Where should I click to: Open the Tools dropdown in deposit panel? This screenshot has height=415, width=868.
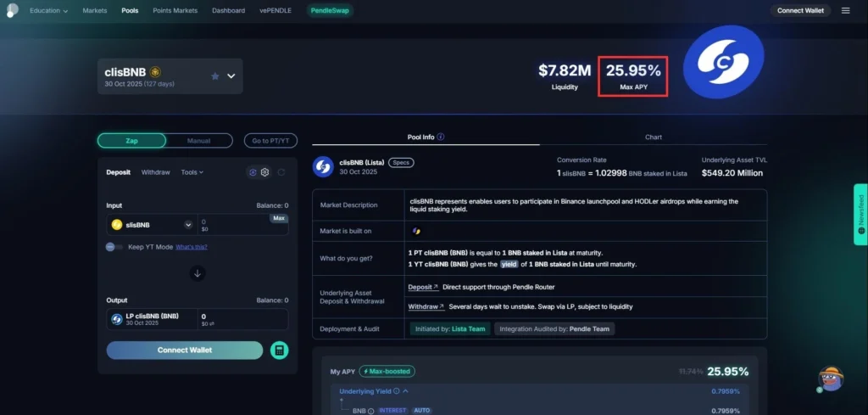coord(192,172)
